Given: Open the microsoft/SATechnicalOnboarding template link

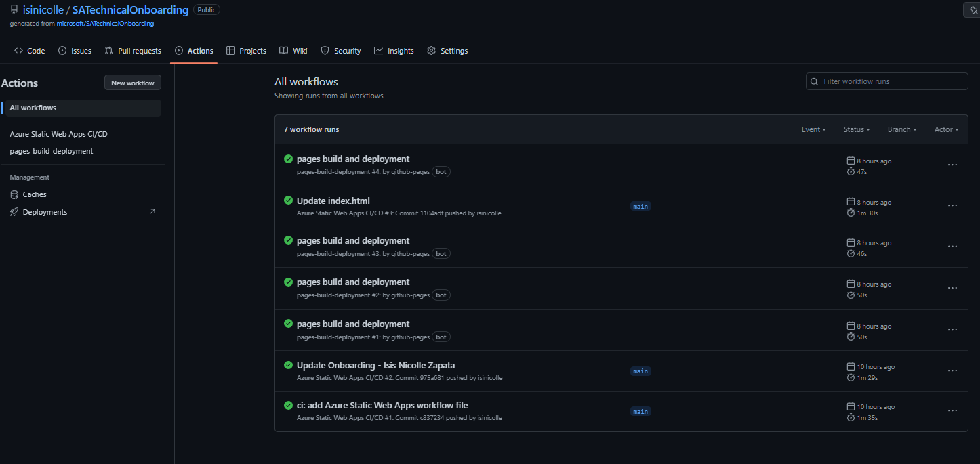Looking at the screenshot, I should (105, 24).
